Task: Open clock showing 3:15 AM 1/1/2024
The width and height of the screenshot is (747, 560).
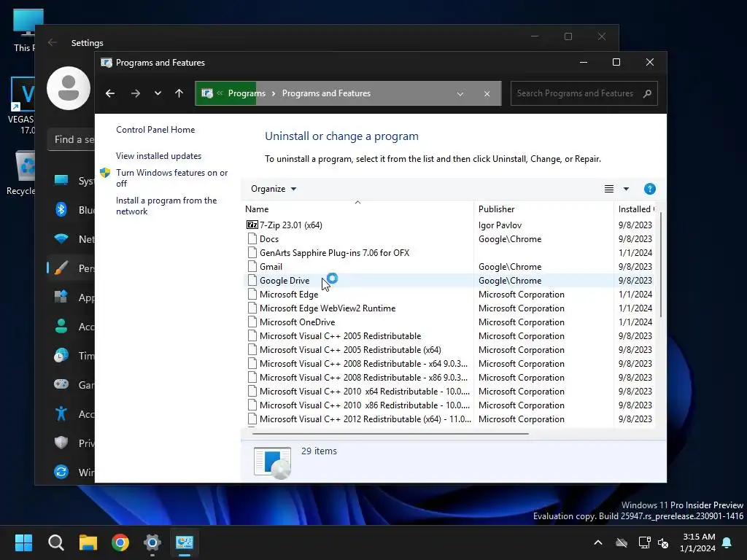Action: pos(698,542)
